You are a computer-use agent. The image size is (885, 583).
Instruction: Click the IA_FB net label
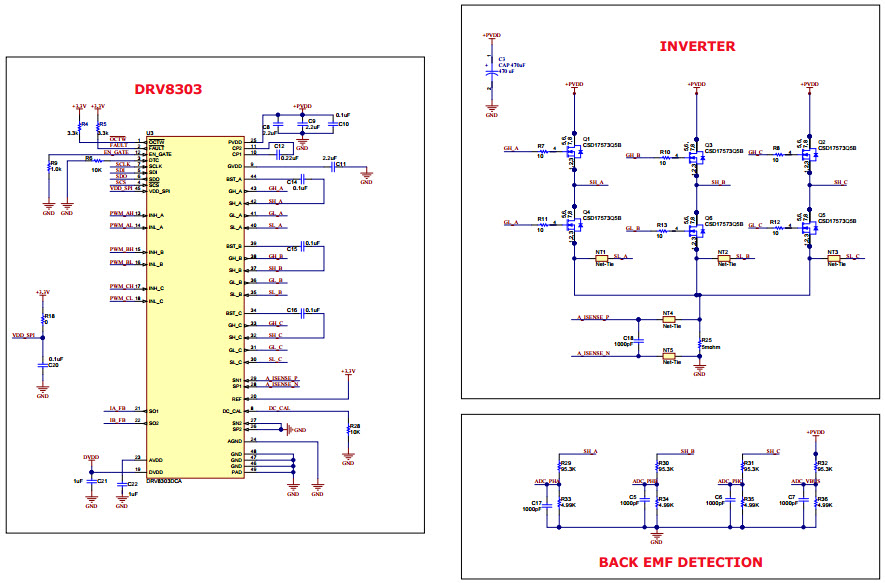[x=117, y=408]
